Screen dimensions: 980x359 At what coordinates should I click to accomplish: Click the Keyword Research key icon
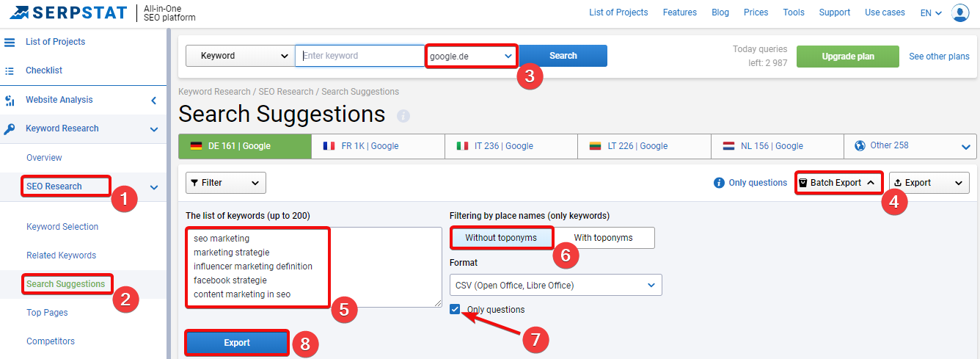click(x=10, y=128)
